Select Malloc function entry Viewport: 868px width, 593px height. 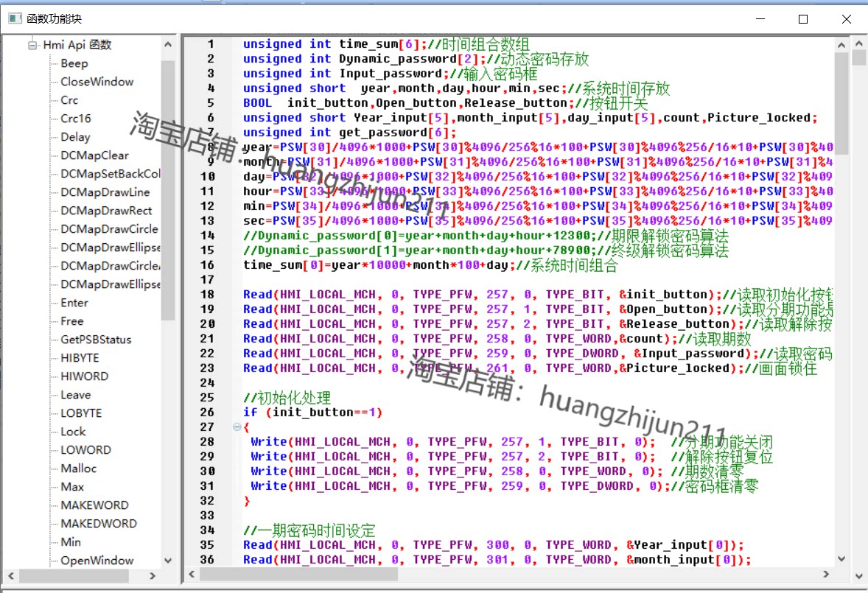[x=79, y=469]
